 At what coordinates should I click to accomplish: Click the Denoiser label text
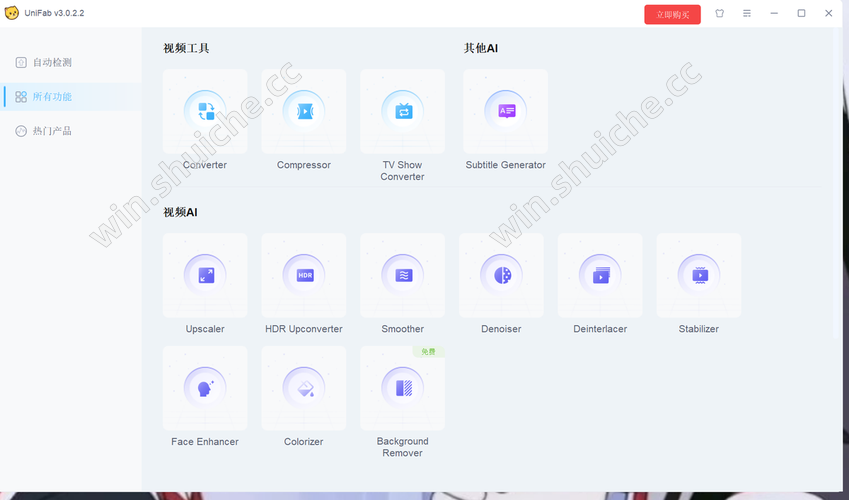pos(501,329)
